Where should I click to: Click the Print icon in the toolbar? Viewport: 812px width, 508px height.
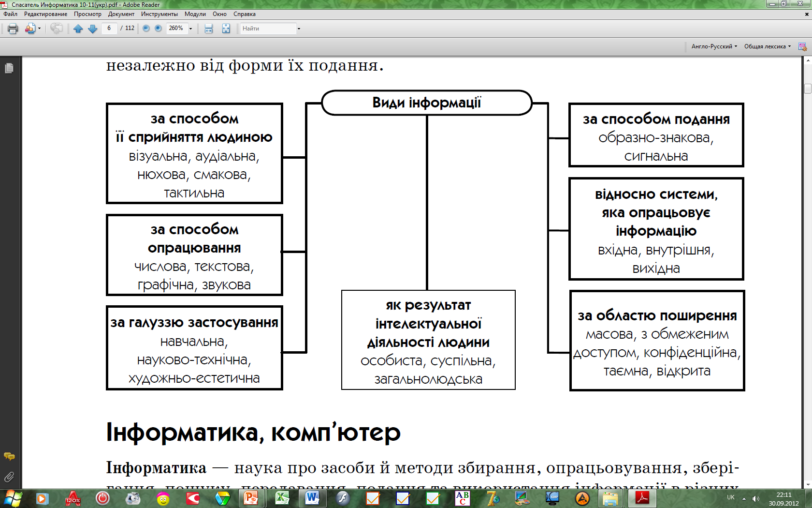[x=13, y=29]
